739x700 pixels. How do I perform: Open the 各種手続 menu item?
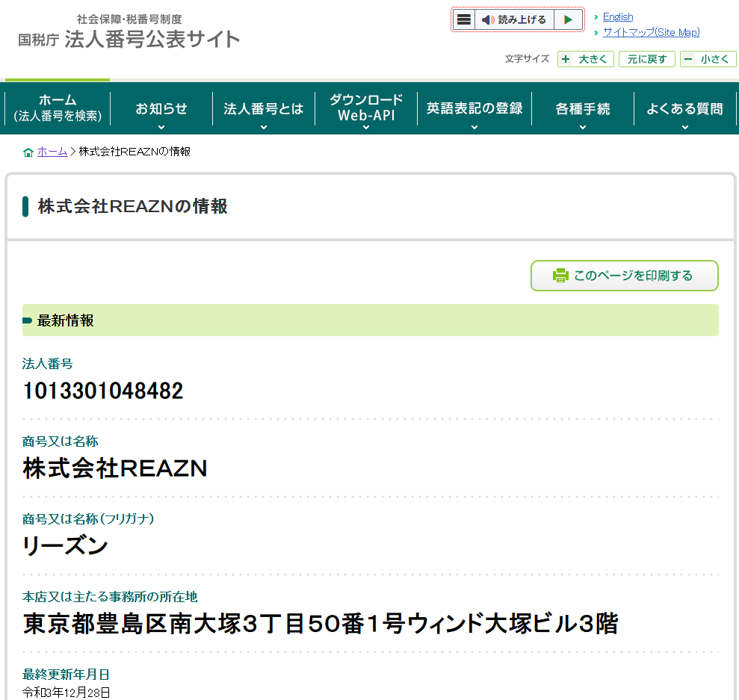tap(583, 108)
